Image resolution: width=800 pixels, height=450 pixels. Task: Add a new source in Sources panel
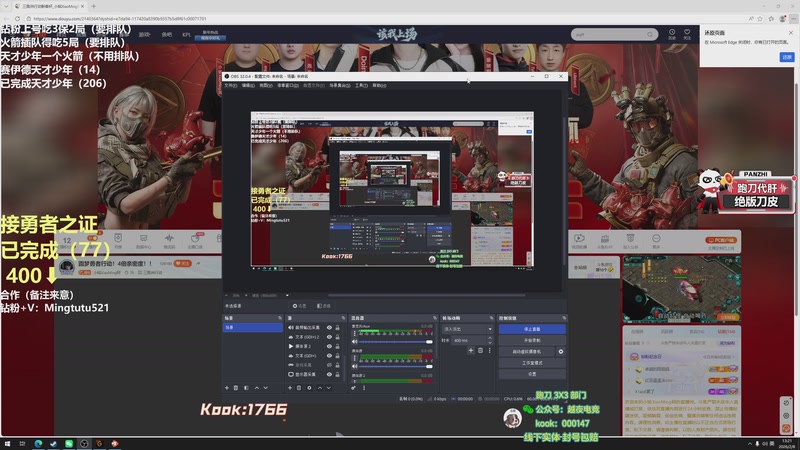290,388
